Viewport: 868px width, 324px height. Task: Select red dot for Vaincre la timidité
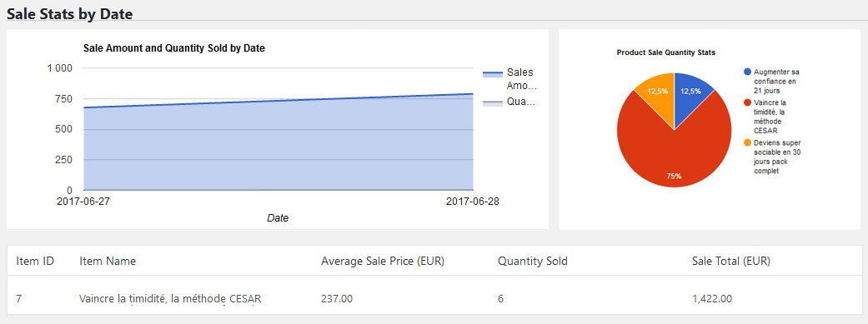point(748,102)
